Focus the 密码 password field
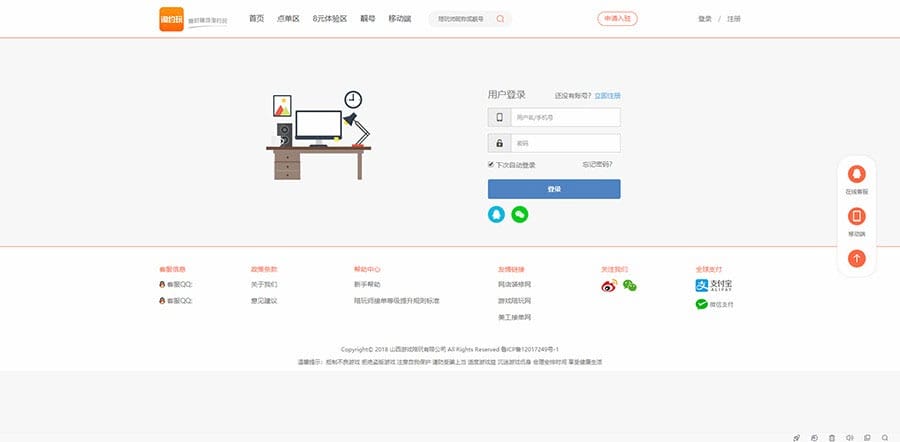Image resolution: width=900 pixels, height=442 pixels. click(565, 143)
